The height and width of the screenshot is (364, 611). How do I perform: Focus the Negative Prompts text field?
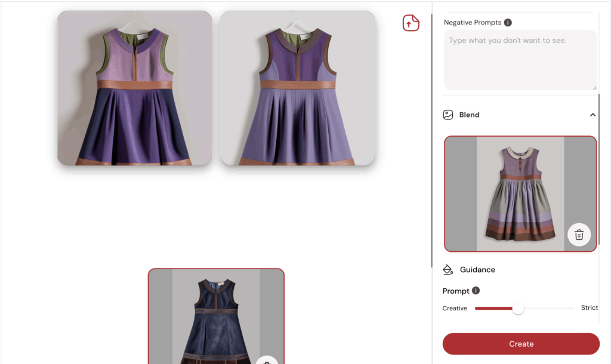coord(520,60)
